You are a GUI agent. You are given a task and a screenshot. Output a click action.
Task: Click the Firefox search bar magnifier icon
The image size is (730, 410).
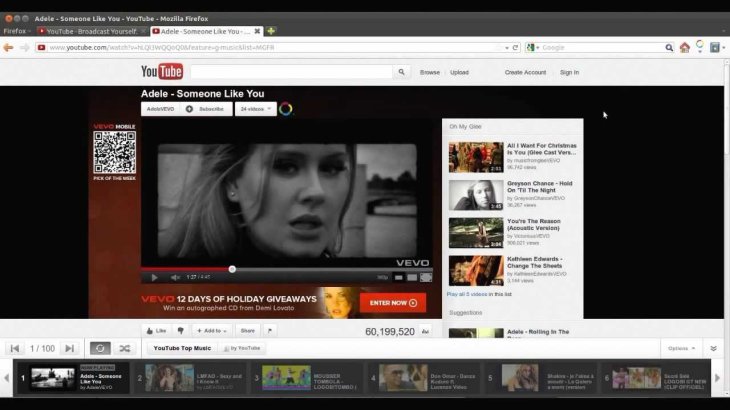tap(669, 47)
